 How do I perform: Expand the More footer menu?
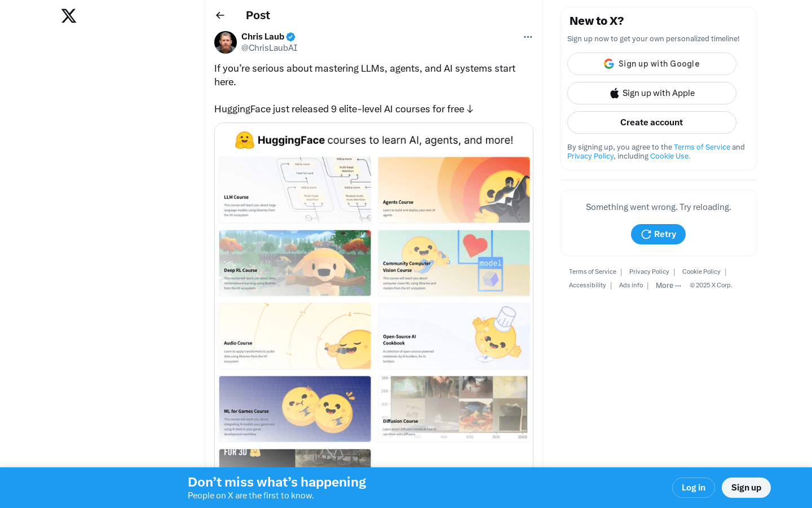pos(668,286)
